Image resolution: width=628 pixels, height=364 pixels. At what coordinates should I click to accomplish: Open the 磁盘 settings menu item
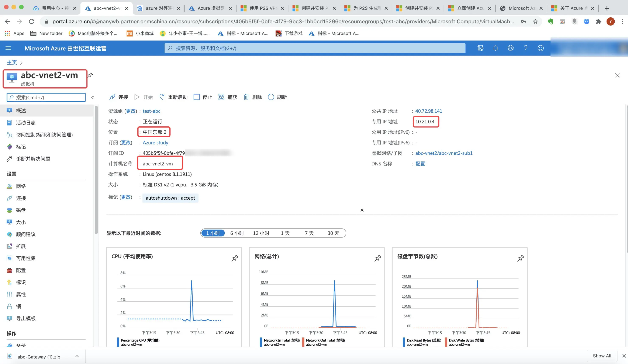[21, 210]
